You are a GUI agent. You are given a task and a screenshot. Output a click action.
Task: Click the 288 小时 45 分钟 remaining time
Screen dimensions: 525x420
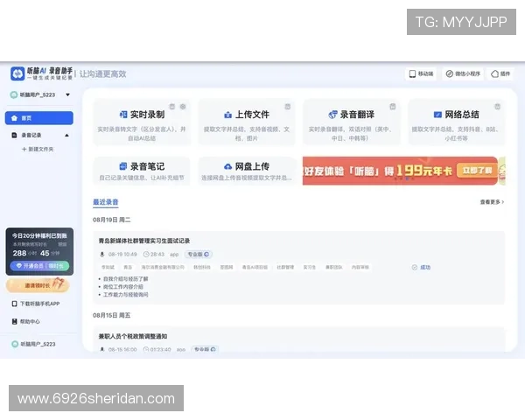36,253
